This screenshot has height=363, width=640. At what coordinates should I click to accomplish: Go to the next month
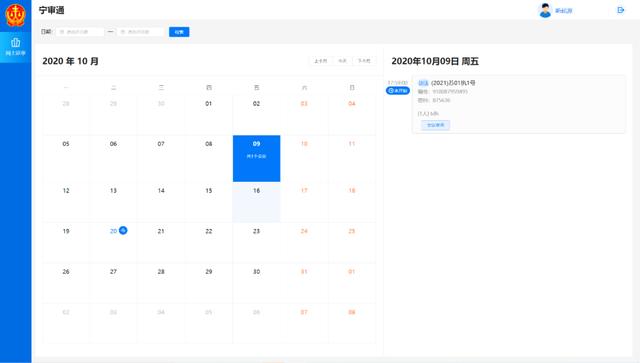coord(364,61)
